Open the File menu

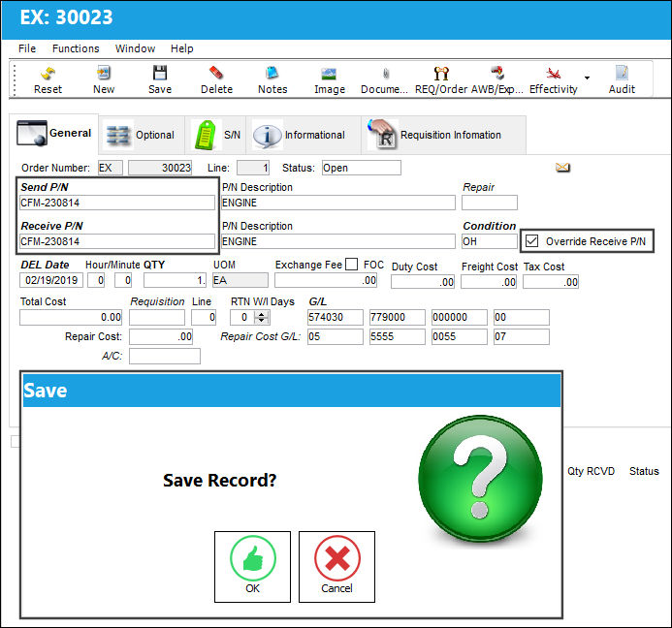27,48
